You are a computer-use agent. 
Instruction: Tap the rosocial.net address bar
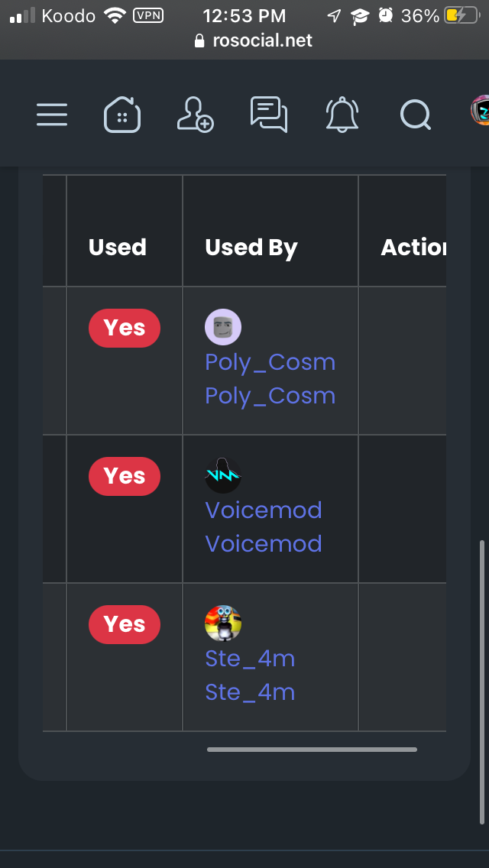[x=254, y=40]
